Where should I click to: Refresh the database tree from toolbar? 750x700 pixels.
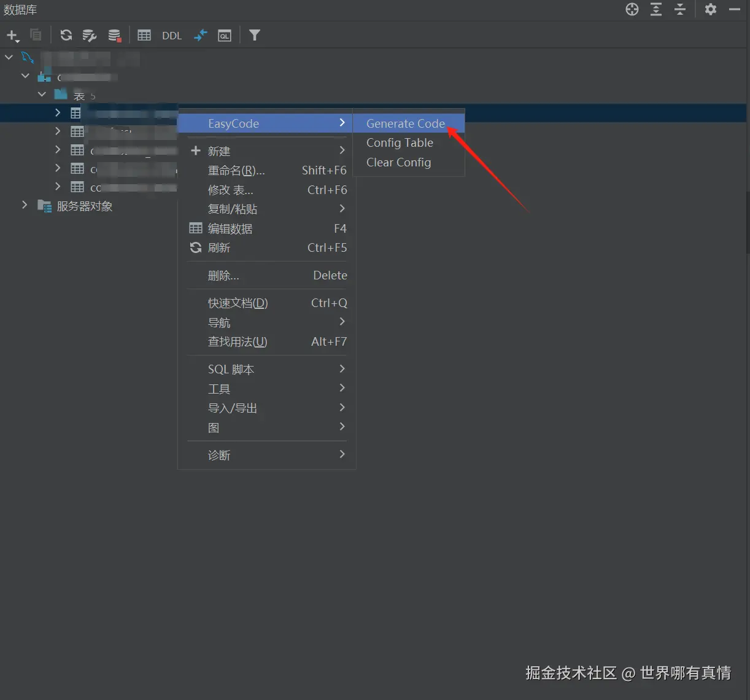click(66, 35)
